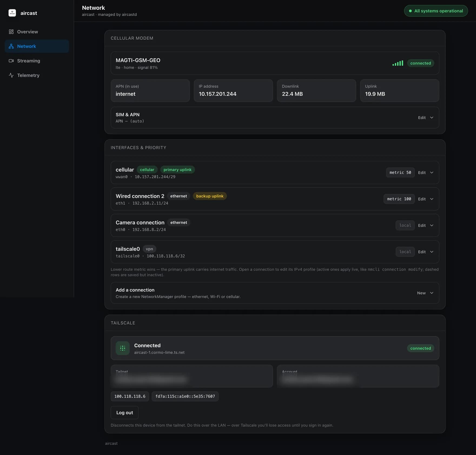This screenshot has height=455, width=476.
Task: Click the green status dot in header
Action: pyautogui.click(x=410, y=11)
